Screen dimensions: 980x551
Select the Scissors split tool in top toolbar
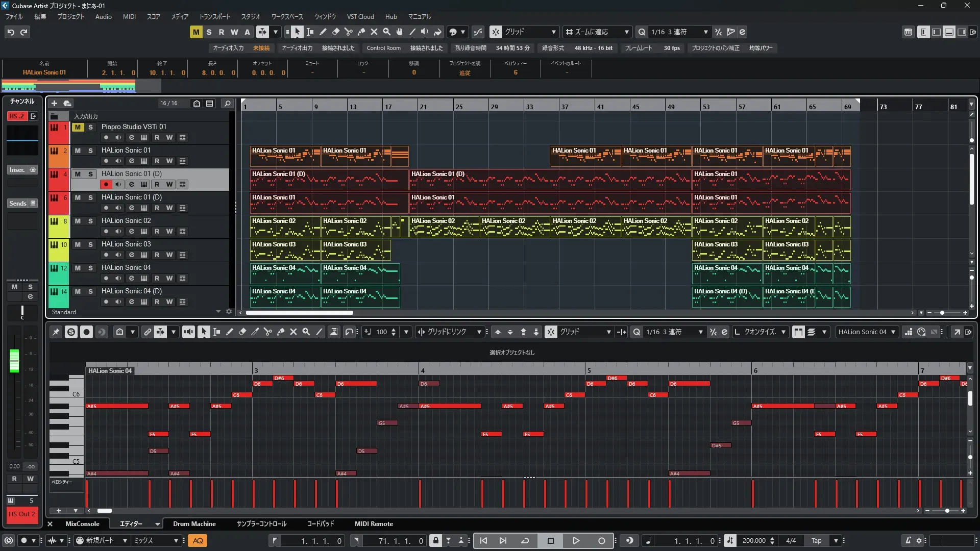coord(349,32)
